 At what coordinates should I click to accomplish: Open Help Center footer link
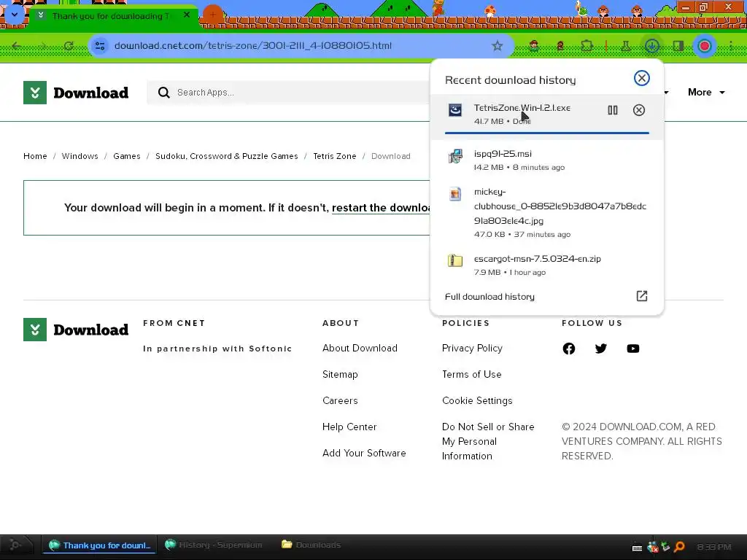[x=349, y=427]
